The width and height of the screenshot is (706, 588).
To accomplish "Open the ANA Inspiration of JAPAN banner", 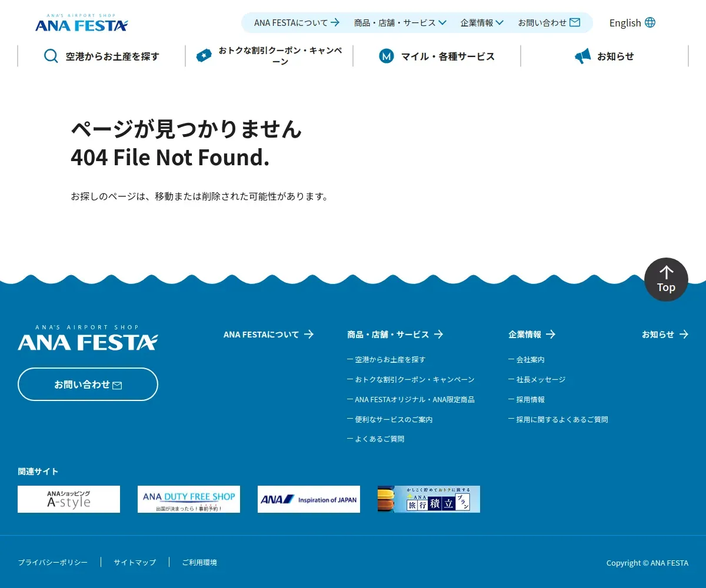I will 309,499.
